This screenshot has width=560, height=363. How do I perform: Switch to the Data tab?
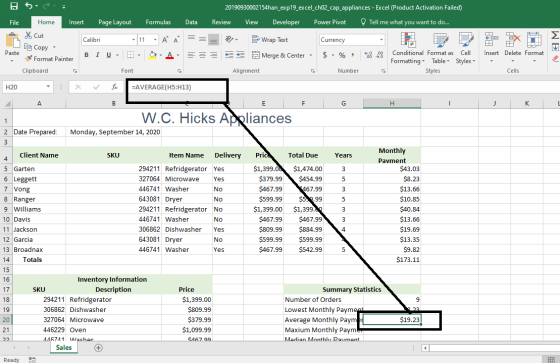pos(191,22)
